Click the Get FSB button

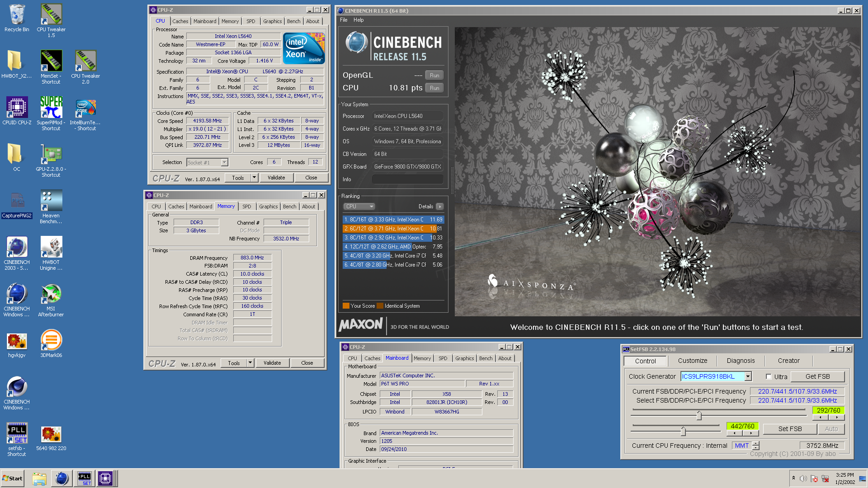coord(817,376)
